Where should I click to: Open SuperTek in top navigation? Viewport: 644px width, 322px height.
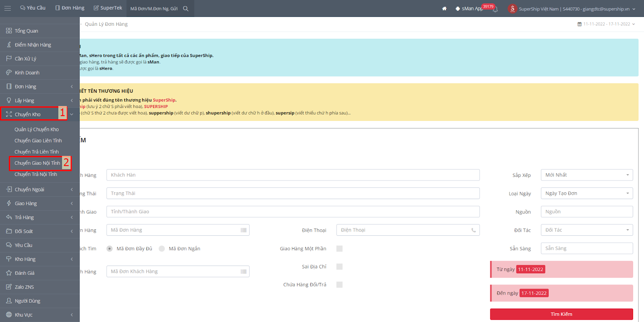[x=108, y=8]
